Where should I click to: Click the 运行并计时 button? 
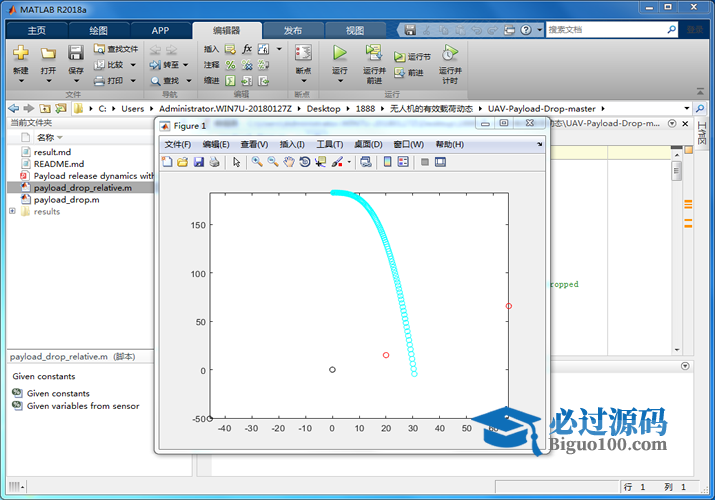450,70
